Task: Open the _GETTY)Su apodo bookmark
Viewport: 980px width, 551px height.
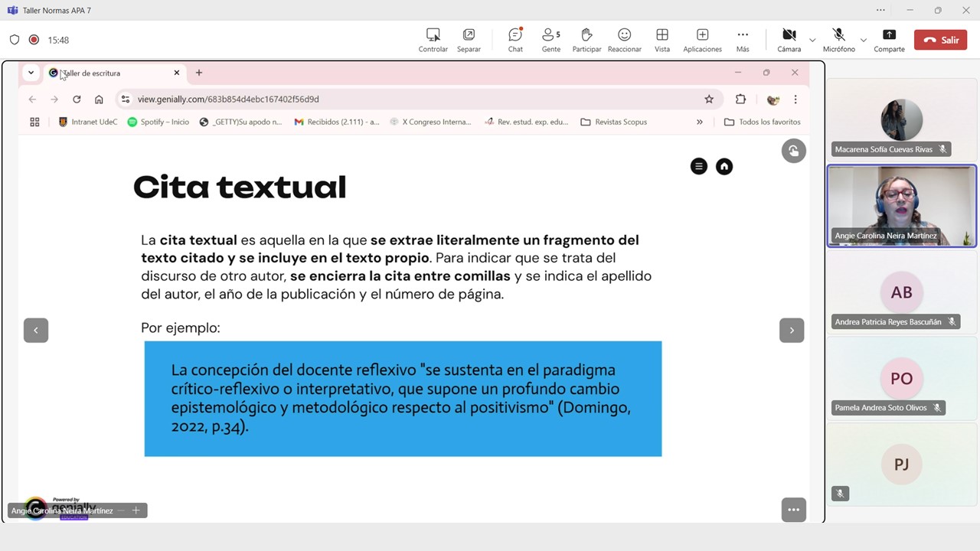Action: coord(240,122)
